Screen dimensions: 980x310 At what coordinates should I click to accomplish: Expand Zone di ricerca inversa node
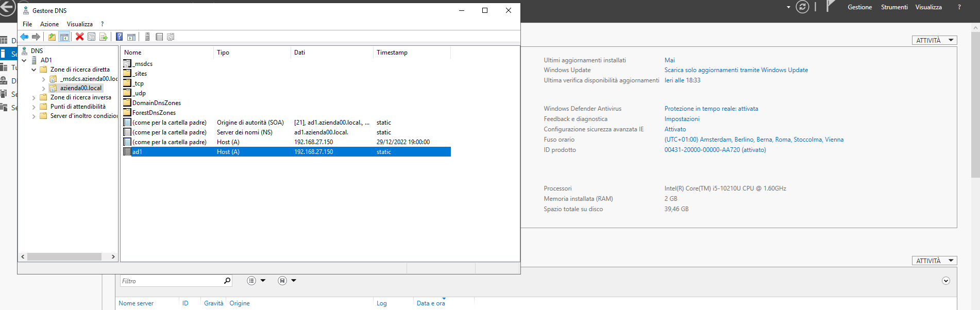34,98
